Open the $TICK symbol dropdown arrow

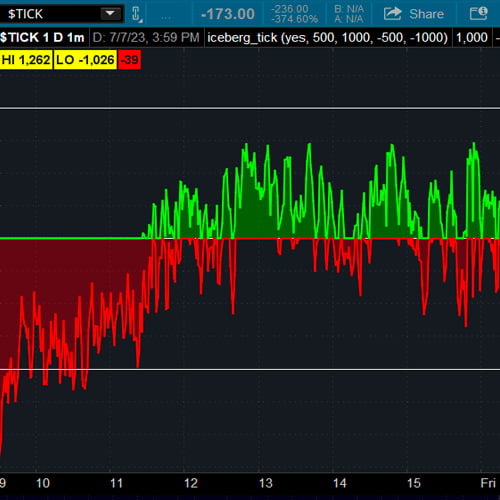[110, 14]
